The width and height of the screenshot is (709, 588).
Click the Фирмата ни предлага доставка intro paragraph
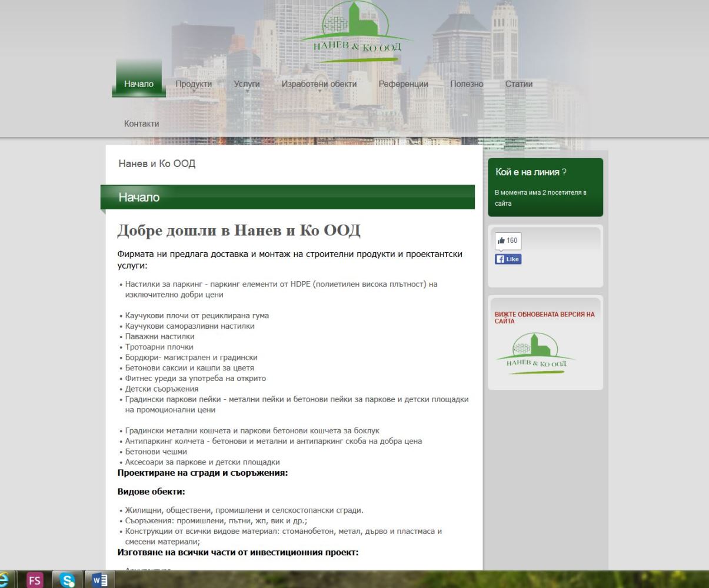pyautogui.click(x=290, y=260)
